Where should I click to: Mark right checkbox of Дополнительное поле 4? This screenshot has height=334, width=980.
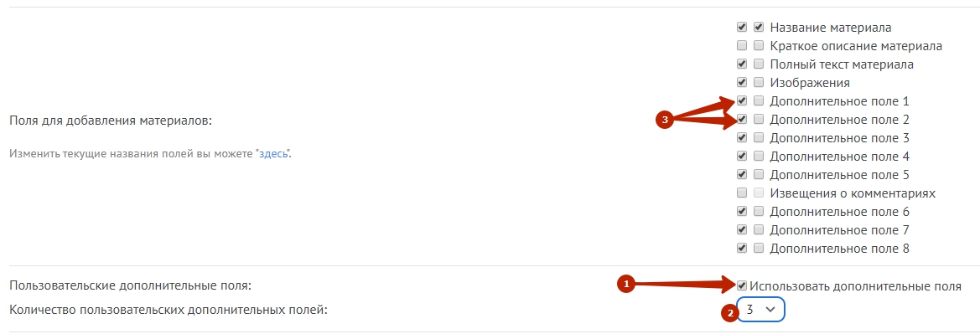point(759,156)
